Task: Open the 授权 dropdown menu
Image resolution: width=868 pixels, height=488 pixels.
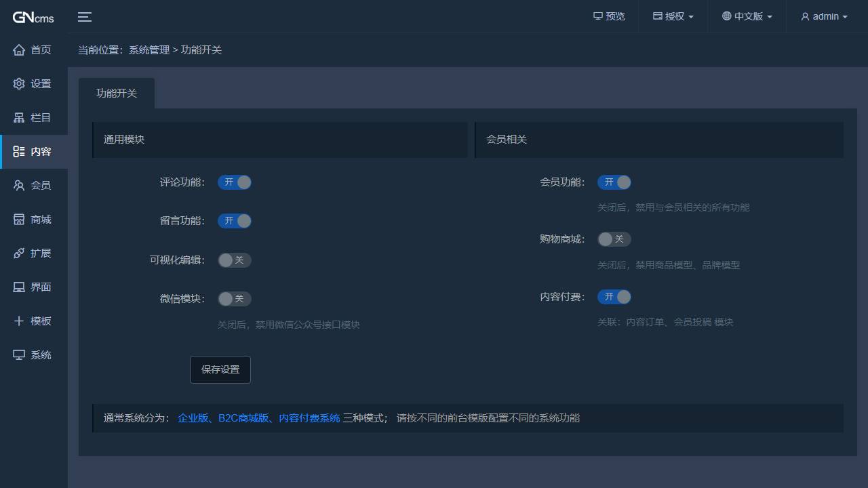Action: [672, 16]
